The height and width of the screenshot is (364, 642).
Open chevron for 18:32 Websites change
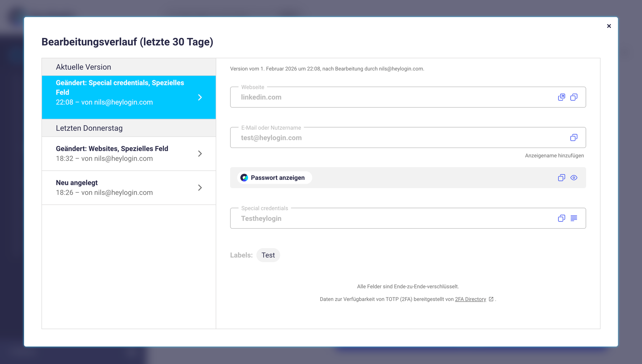tap(200, 153)
